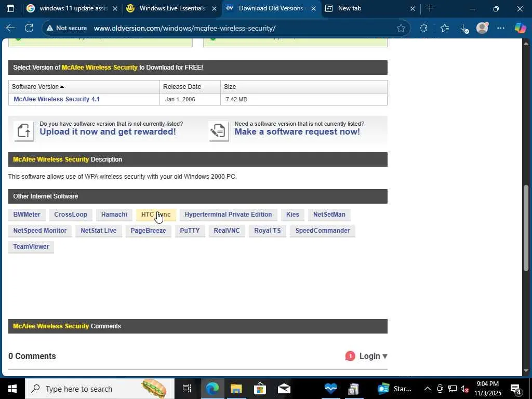Click Upload it now and get rewarded

[108, 131]
